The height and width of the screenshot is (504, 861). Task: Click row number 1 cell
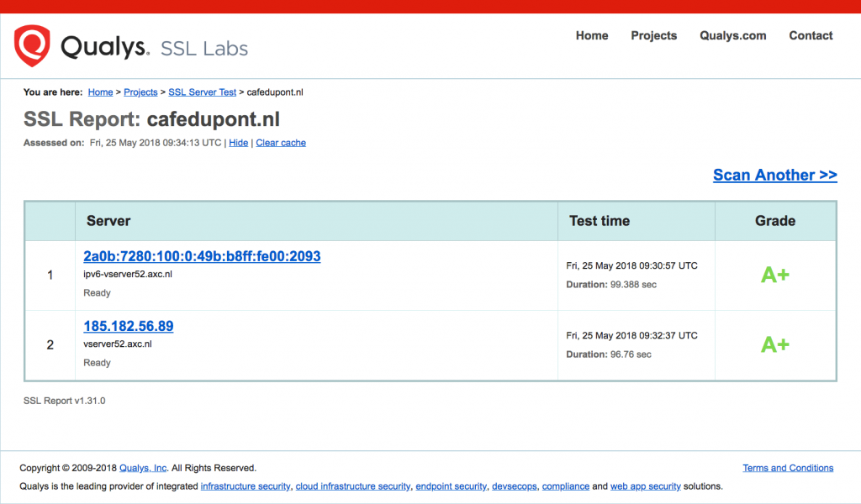(50, 276)
